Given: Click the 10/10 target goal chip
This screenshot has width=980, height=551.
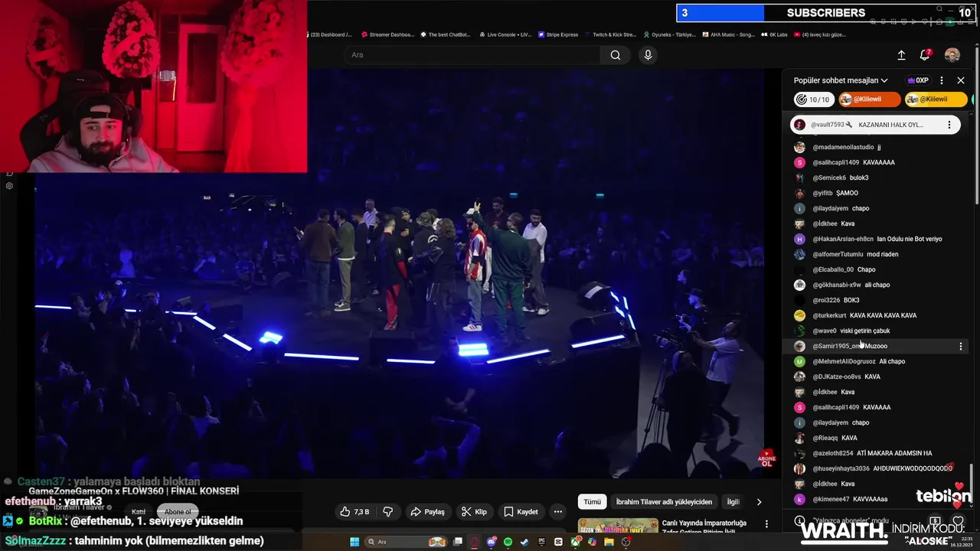Looking at the screenshot, I should 812,99.
